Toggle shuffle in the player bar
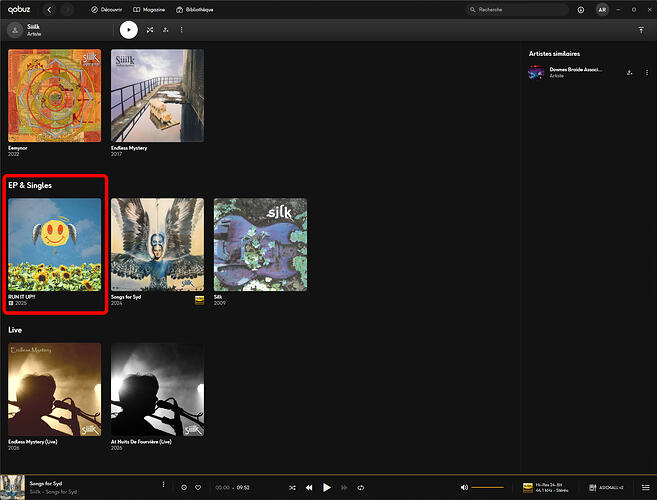The height and width of the screenshot is (500, 657). pyautogui.click(x=292, y=487)
